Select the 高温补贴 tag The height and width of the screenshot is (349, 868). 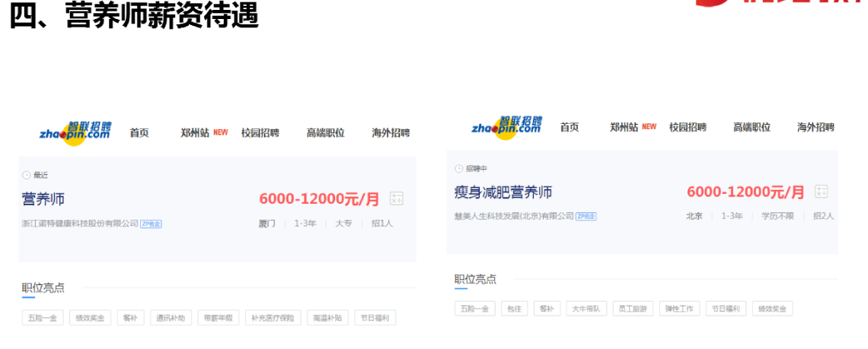coord(327,318)
